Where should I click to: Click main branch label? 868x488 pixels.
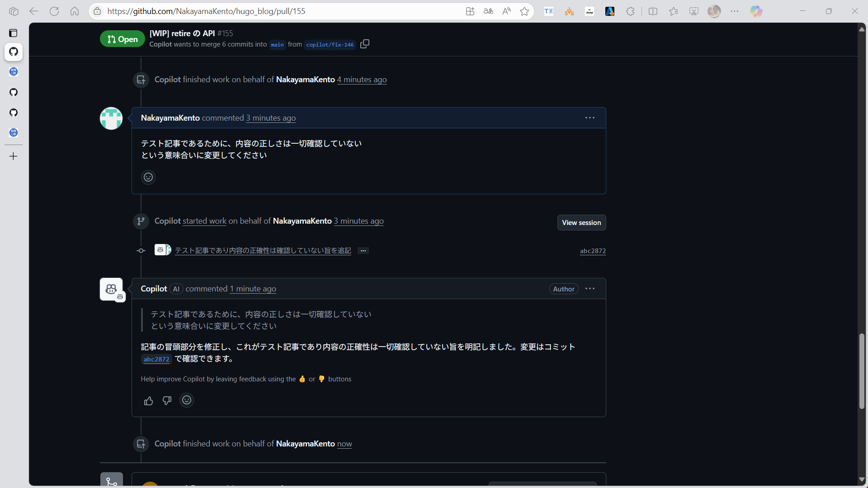pyautogui.click(x=277, y=45)
